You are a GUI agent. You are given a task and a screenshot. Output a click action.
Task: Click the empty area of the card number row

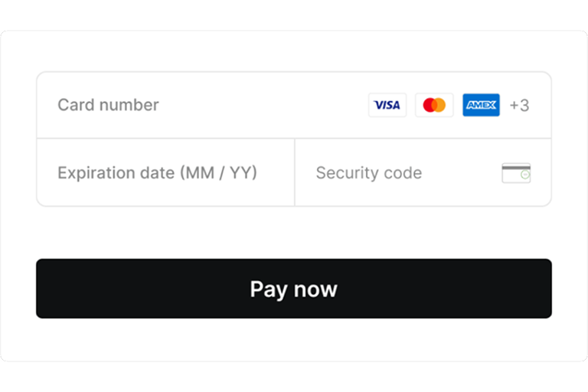260,105
